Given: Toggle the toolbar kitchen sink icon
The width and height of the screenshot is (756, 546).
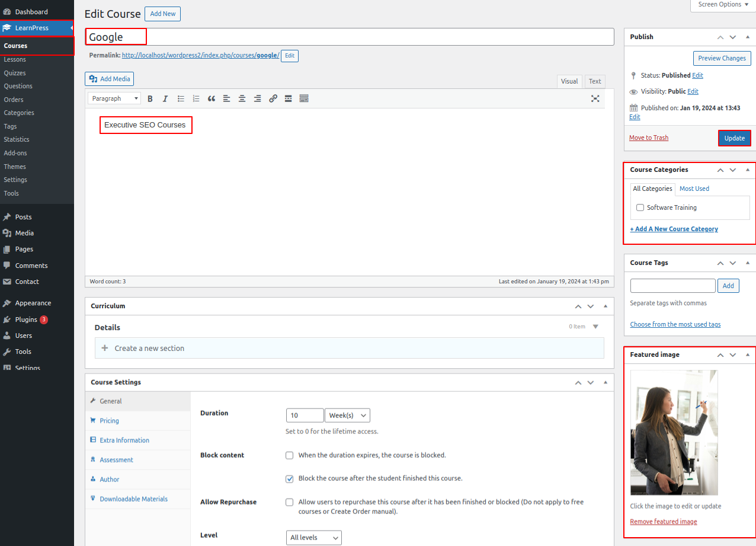Looking at the screenshot, I should (304, 99).
